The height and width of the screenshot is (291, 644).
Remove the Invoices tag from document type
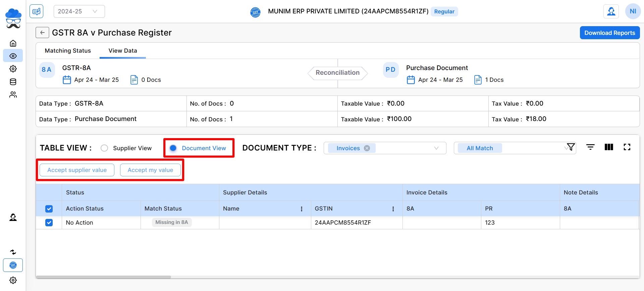point(367,148)
